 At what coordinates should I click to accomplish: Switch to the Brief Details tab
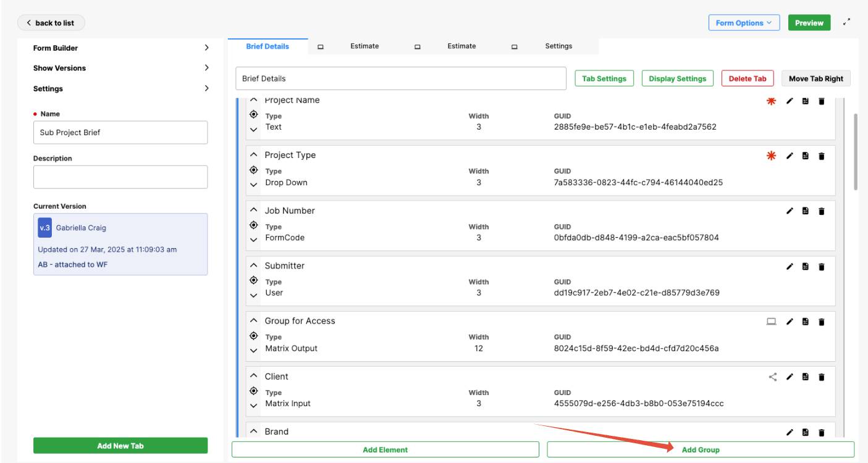268,46
